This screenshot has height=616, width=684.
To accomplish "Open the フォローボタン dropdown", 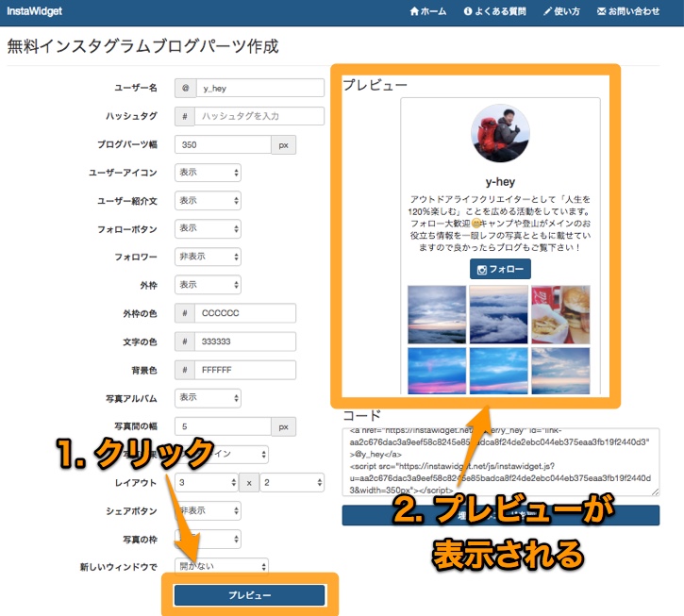I will pos(208,228).
